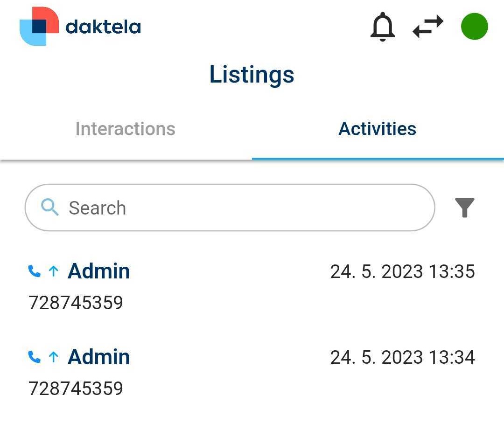
Task: Click the Search input field
Action: click(x=229, y=208)
